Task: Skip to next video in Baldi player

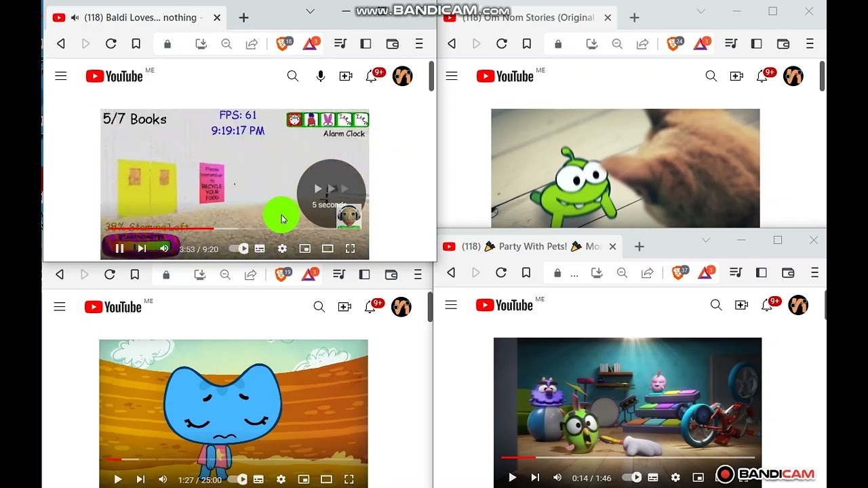Action: click(x=142, y=249)
